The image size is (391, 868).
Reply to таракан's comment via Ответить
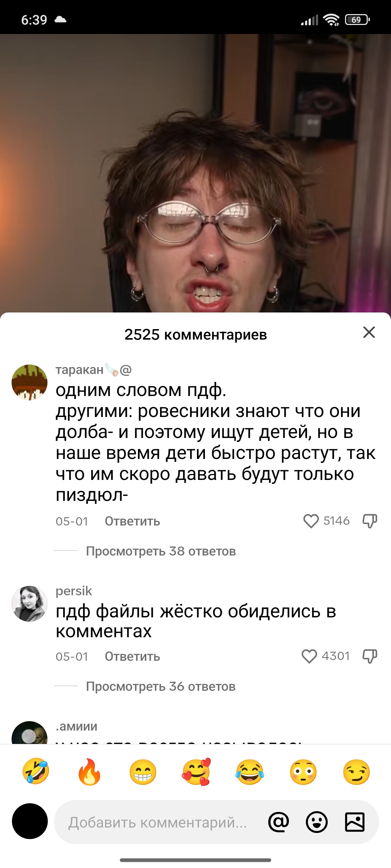(133, 521)
